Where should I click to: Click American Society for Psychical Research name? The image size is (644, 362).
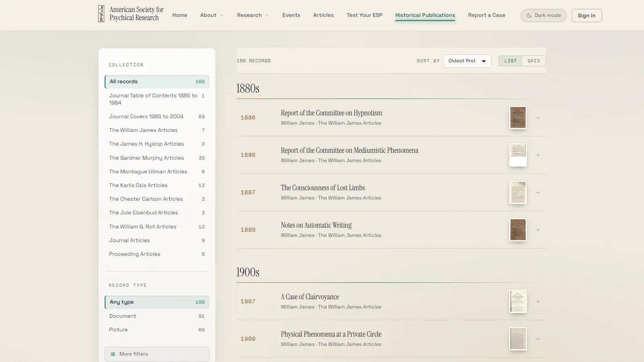[136, 14]
